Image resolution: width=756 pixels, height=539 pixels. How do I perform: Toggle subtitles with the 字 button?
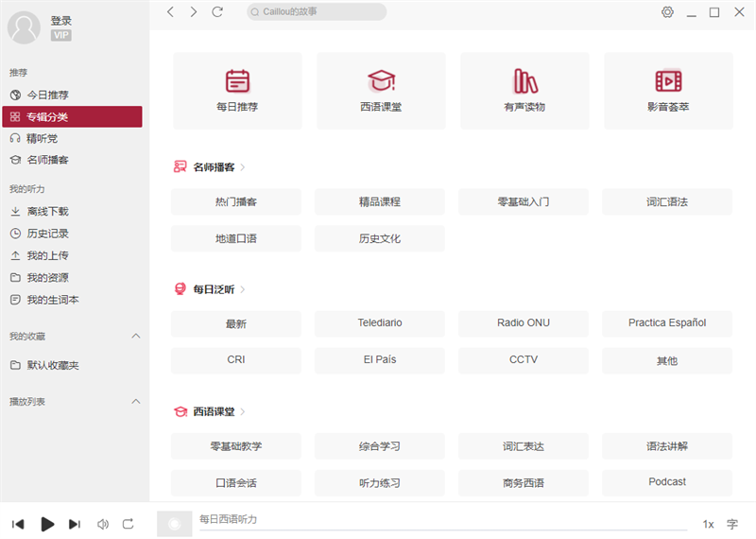[x=732, y=524]
